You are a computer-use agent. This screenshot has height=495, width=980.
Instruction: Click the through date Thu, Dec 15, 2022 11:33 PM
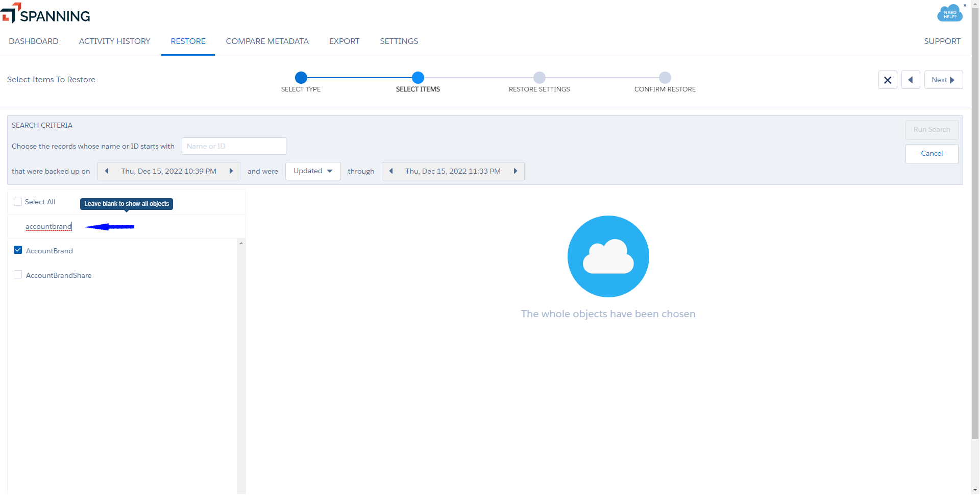pyautogui.click(x=453, y=171)
